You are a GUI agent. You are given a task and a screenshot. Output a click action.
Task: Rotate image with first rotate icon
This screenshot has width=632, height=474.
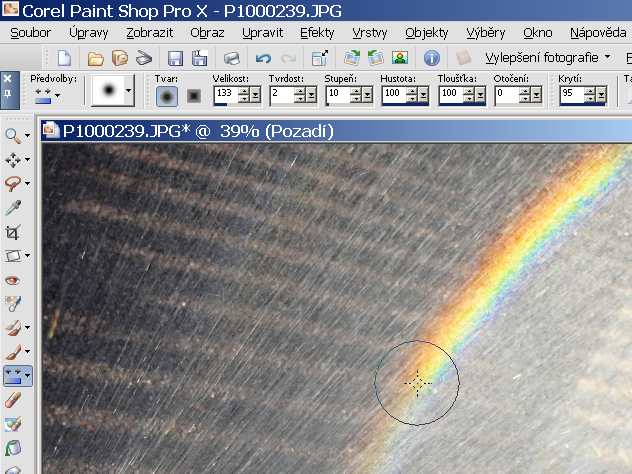pyautogui.click(x=352, y=58)
